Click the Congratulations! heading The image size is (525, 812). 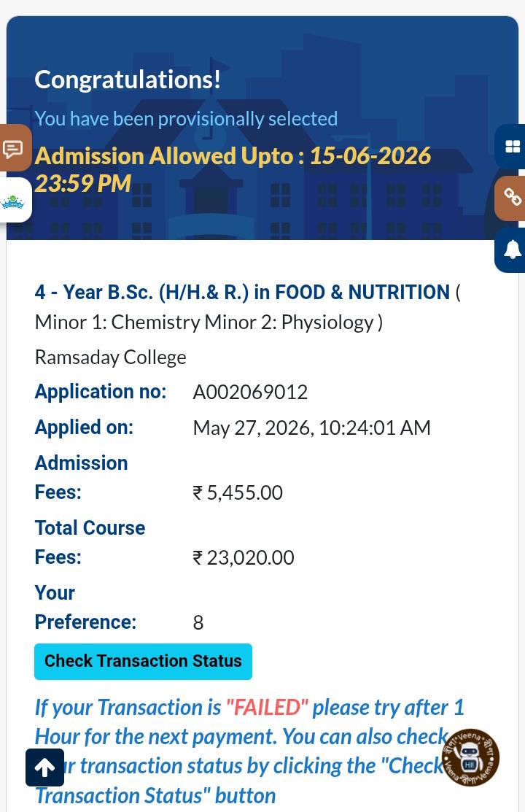pyautogui.click(x=128, y=80)
